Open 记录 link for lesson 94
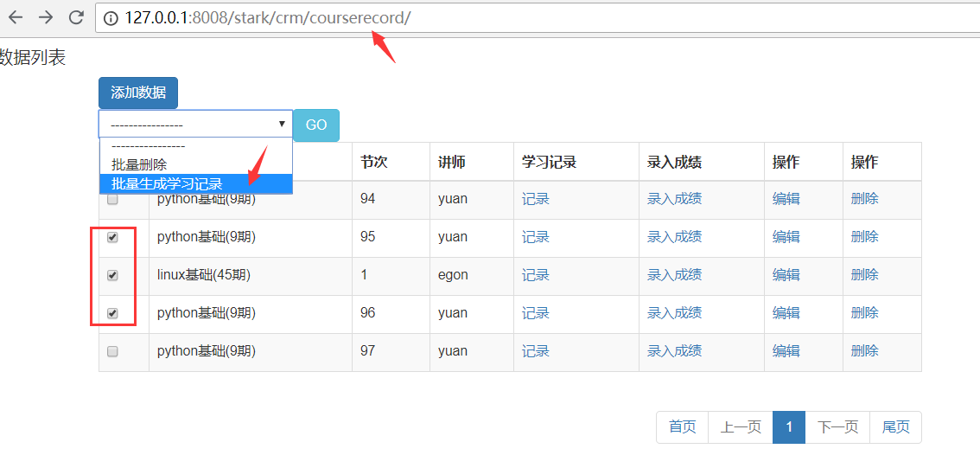The width and height of the screenshot is (980, 468). (x=536, y=199)
